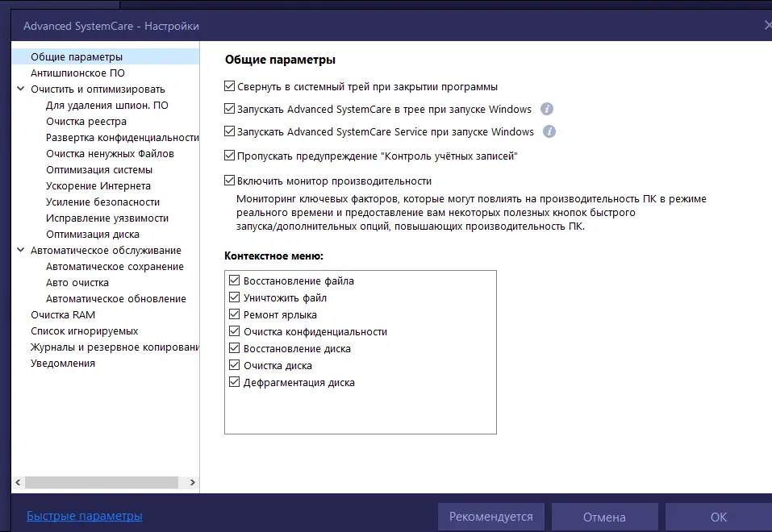The height and width of the screenshot is (532, 772).
Task: Confirm settings with the OK button
Action: point(718,517)
